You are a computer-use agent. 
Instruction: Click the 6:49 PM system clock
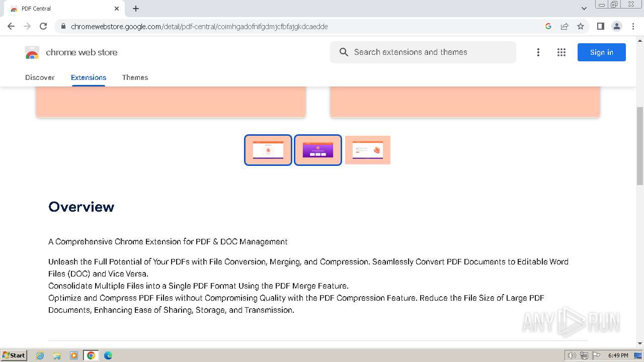point(618,355)
